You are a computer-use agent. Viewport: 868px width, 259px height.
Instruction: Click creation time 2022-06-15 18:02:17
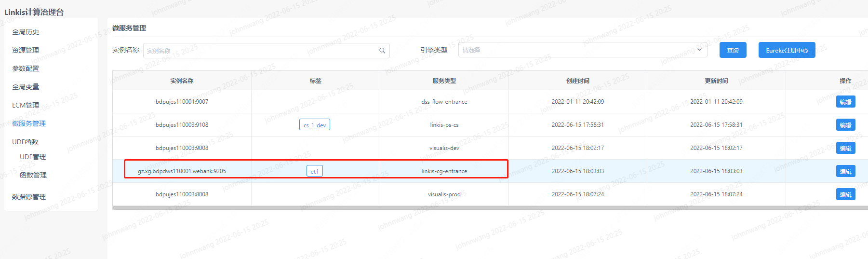pos(578,148)
